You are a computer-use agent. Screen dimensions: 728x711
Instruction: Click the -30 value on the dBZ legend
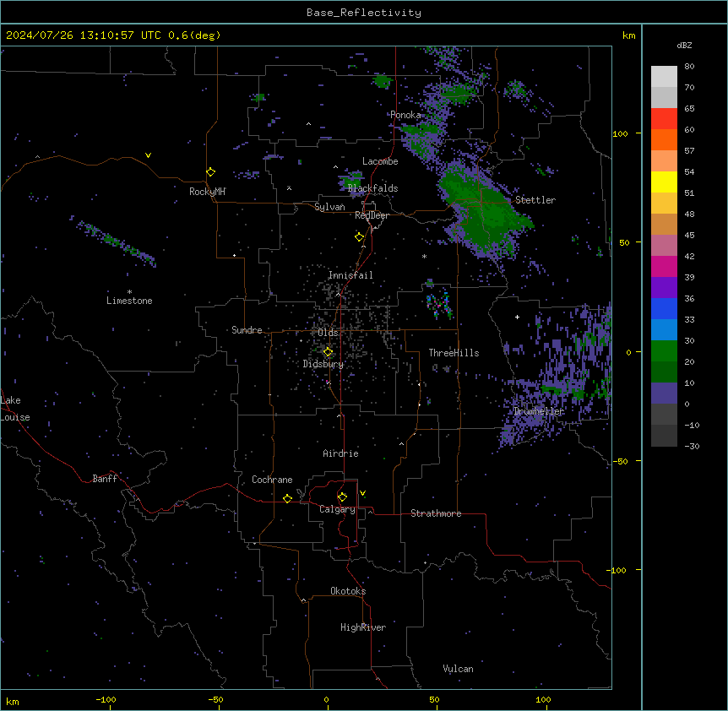692,446
